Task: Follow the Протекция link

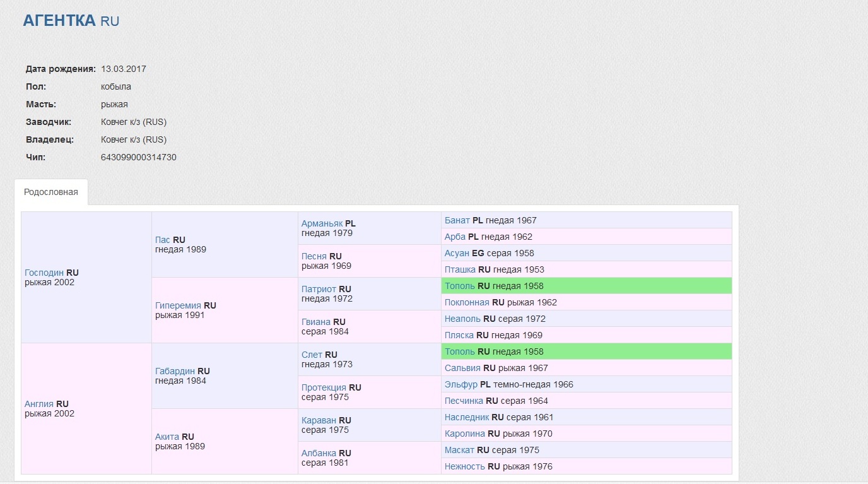Action: (x=324, y=387)
